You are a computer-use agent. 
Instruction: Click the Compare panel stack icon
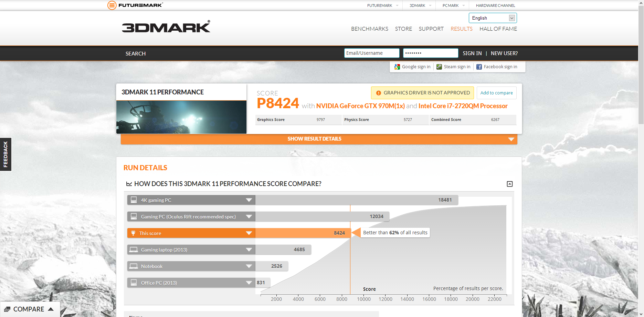click(x=7, y=309)
